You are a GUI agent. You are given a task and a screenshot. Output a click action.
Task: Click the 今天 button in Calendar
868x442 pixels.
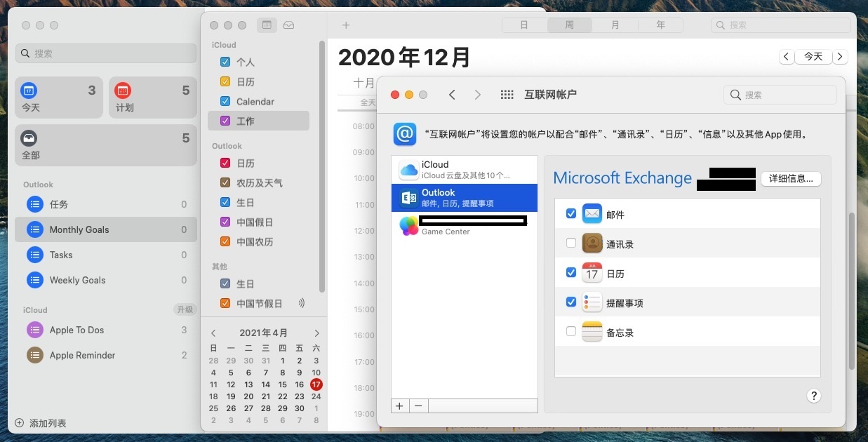[813, 57]
